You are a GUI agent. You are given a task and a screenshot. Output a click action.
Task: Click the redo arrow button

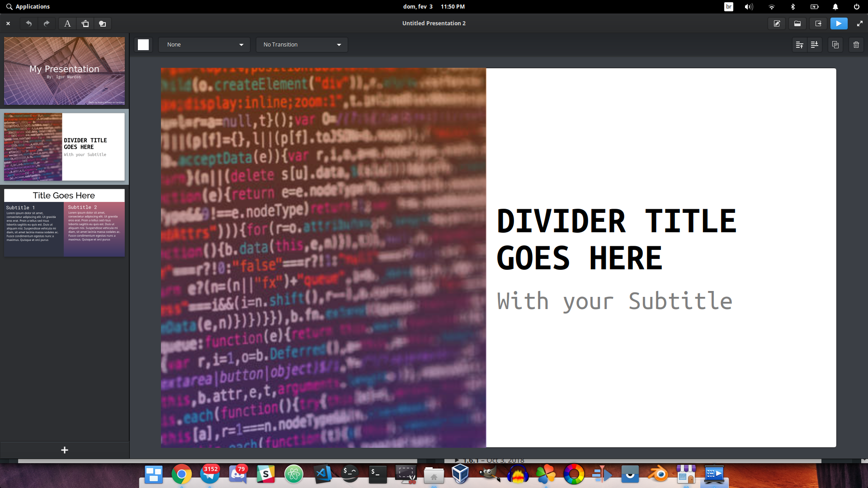click(47, 23)
